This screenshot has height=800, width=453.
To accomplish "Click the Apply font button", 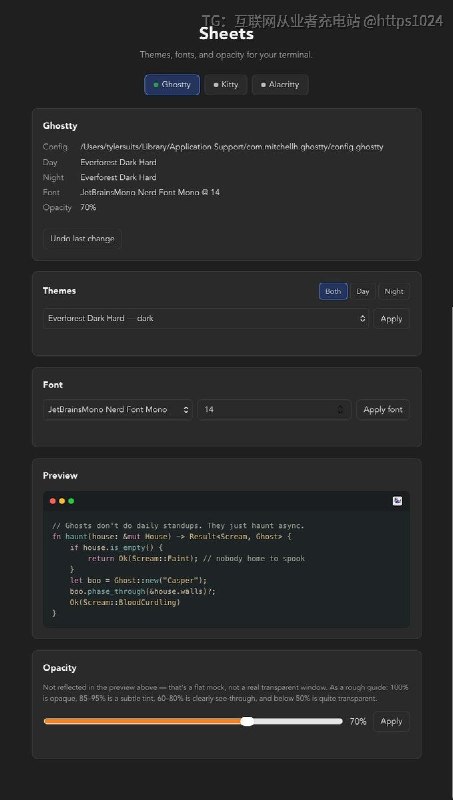I will coord(383,410).
